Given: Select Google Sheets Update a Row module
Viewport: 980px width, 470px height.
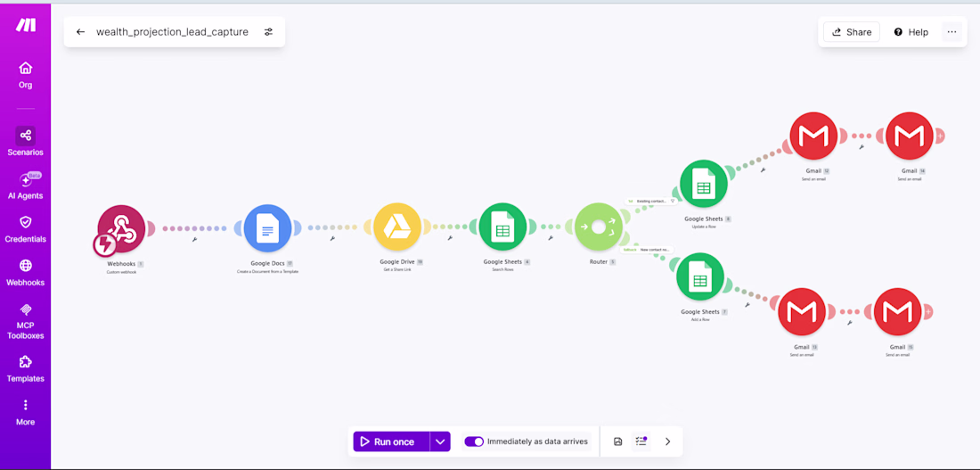Looking at the screenshot, I should (704, 184).
